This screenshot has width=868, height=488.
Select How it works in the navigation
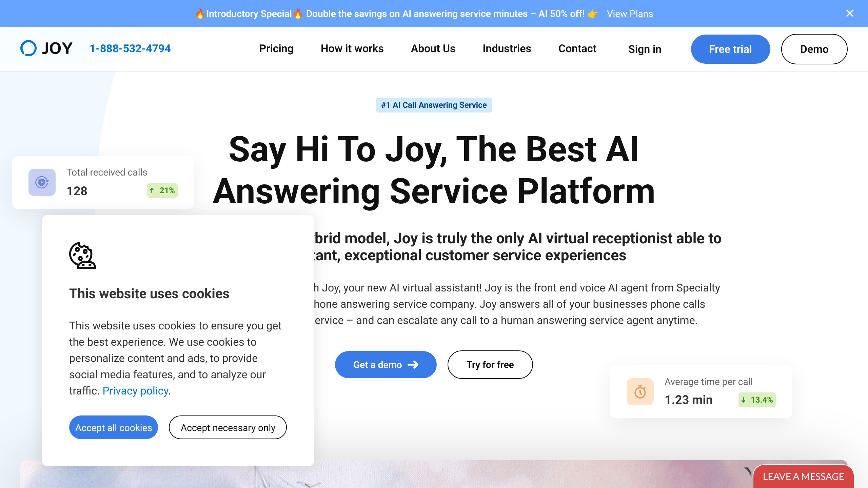pyautogui.click(x=352, y=48)
